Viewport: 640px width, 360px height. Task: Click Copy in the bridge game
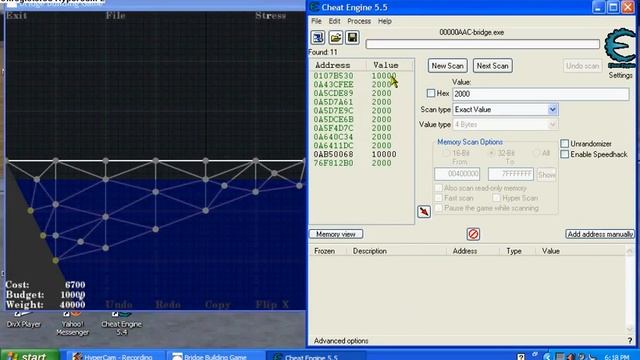(x=218, y=305)
